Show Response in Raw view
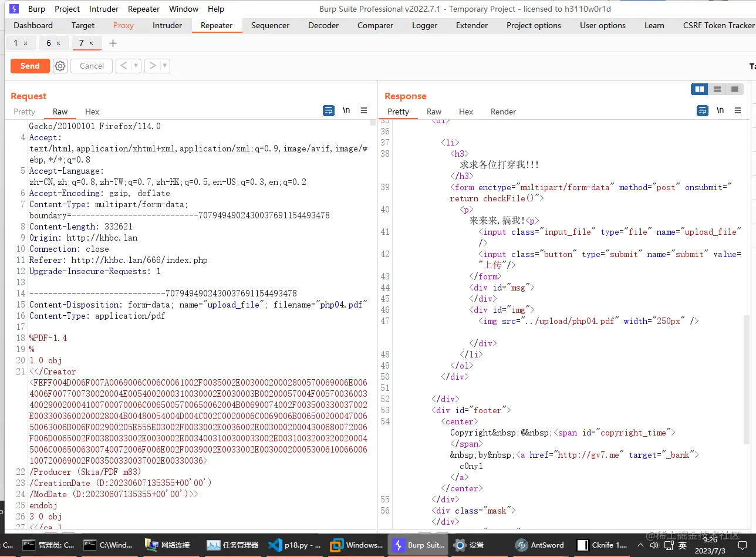The width and height of the screenshot is (756, 557). point(434,112)
